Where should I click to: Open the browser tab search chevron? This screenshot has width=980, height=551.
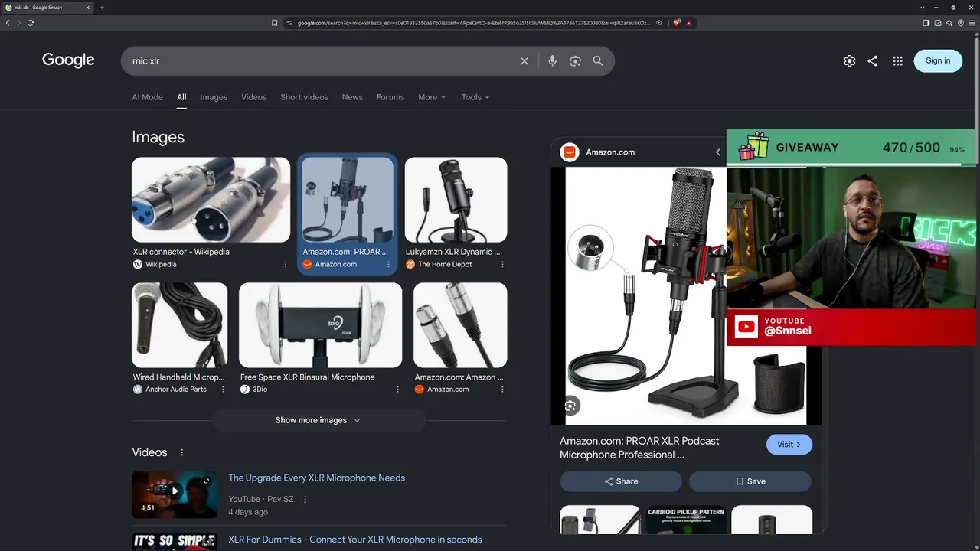[923, 8]
